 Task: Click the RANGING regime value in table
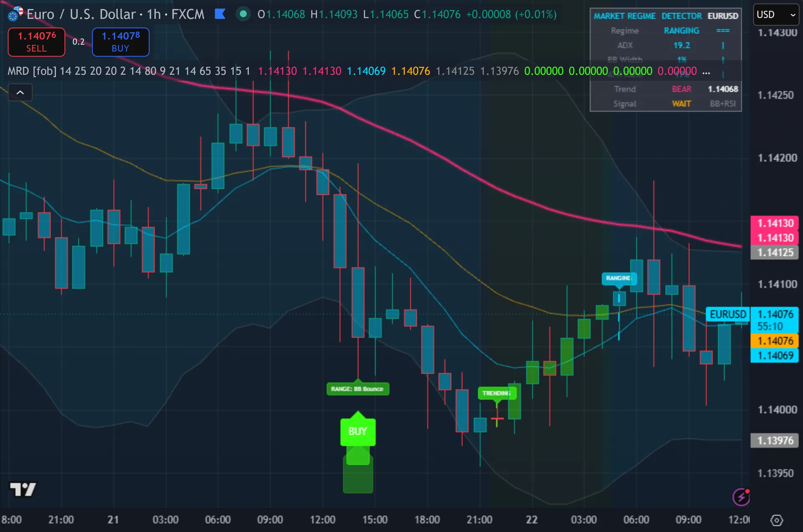pyautogui.click(x=682, y=31)
